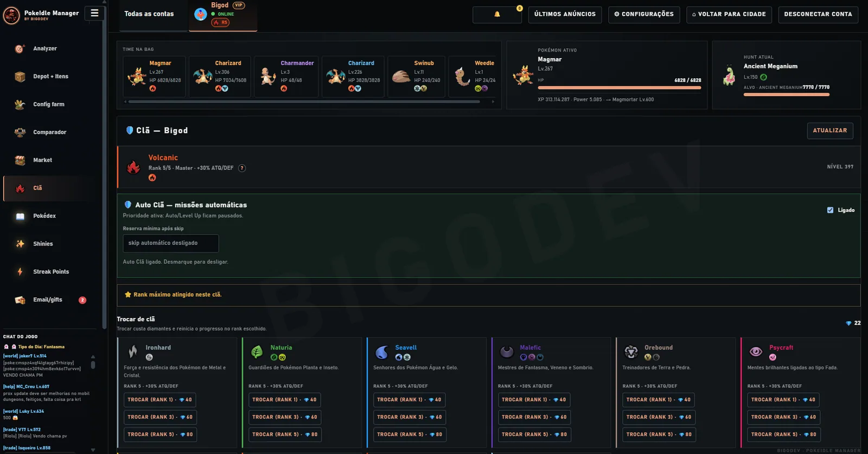
Task: Click Seavell Trocar (Rank 5) for 80
Action: pos(410,434)
